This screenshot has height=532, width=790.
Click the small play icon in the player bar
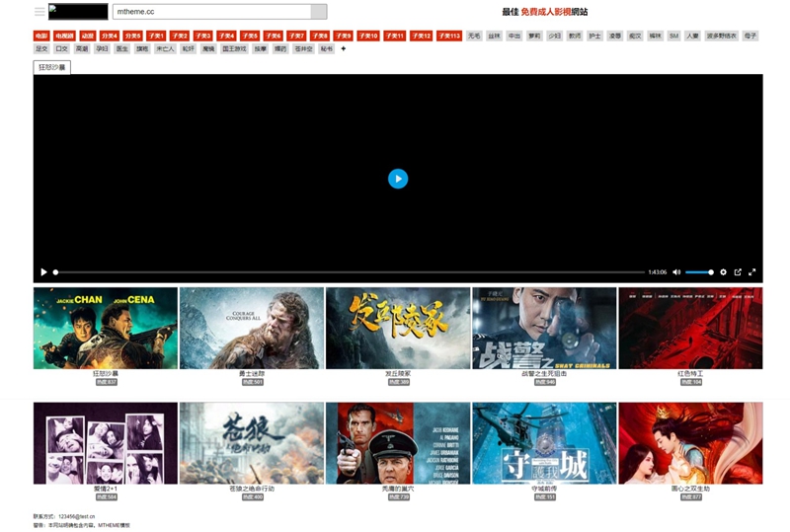(43, 272)
